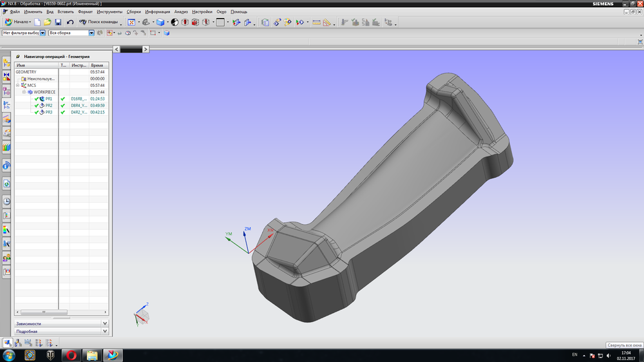The width and height of the screenshot is (644, 362).
Task: Collapse the MCS tree node
Action: pos(17,85)
